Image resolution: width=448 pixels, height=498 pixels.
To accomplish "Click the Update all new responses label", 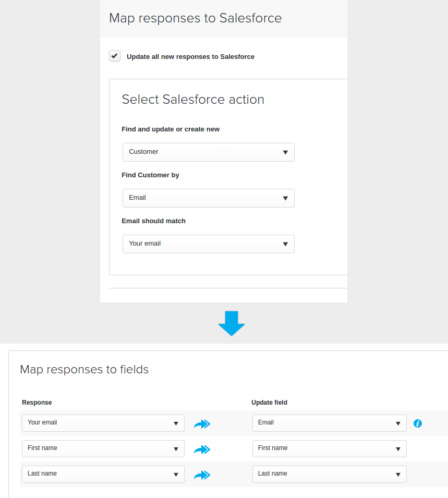I will click(191, 56).
